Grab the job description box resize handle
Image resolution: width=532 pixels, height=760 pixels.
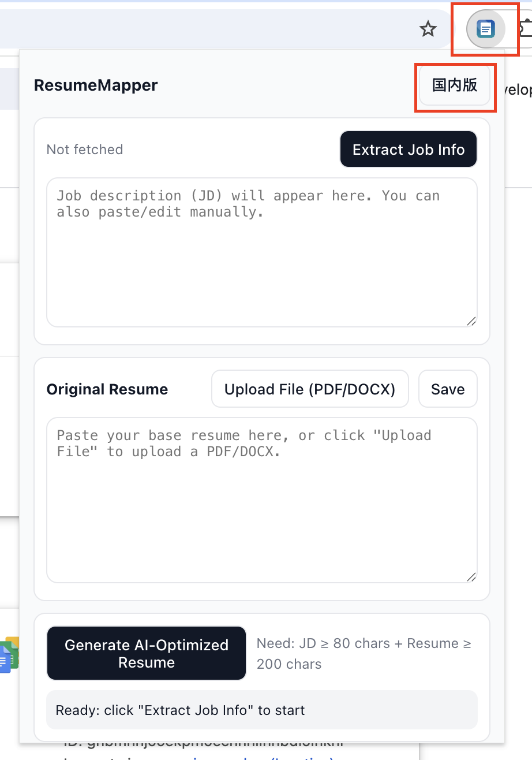click(471, 321)
